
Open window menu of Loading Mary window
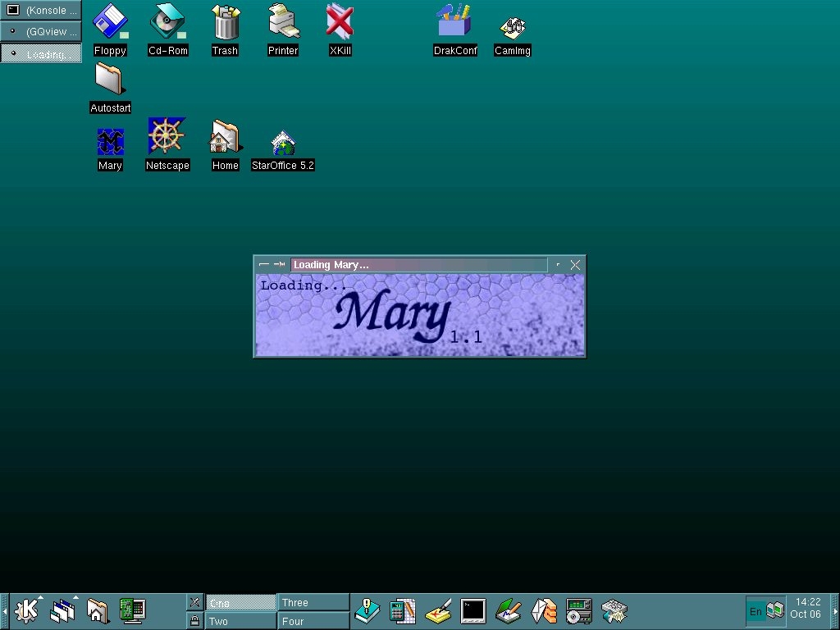coord(263,264)
